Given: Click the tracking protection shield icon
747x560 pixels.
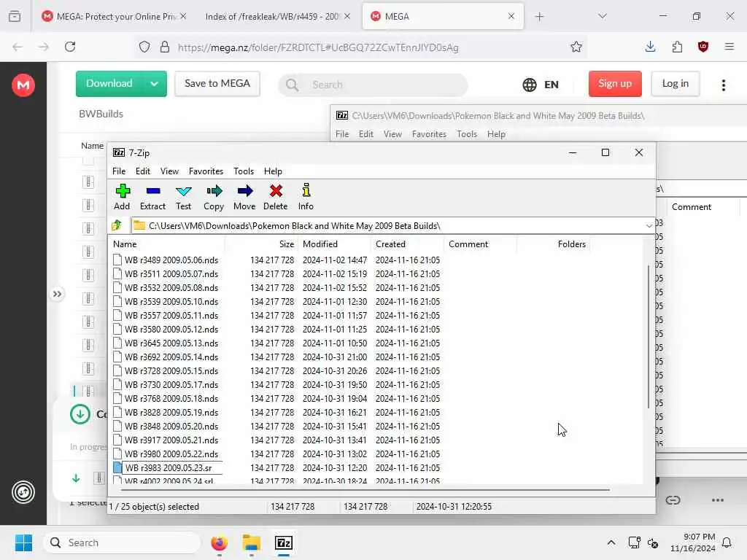Looking at the screenshot, I should coord(144,47).
